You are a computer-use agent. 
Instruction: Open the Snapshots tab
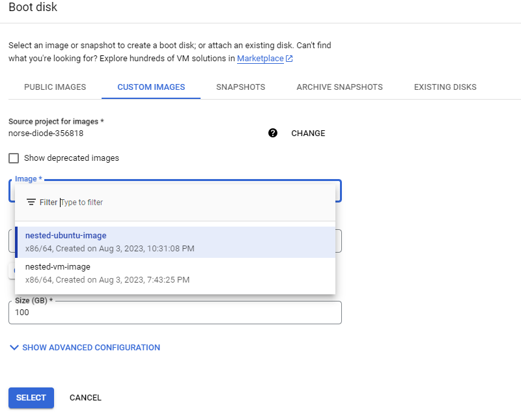[x=240, y=87]
